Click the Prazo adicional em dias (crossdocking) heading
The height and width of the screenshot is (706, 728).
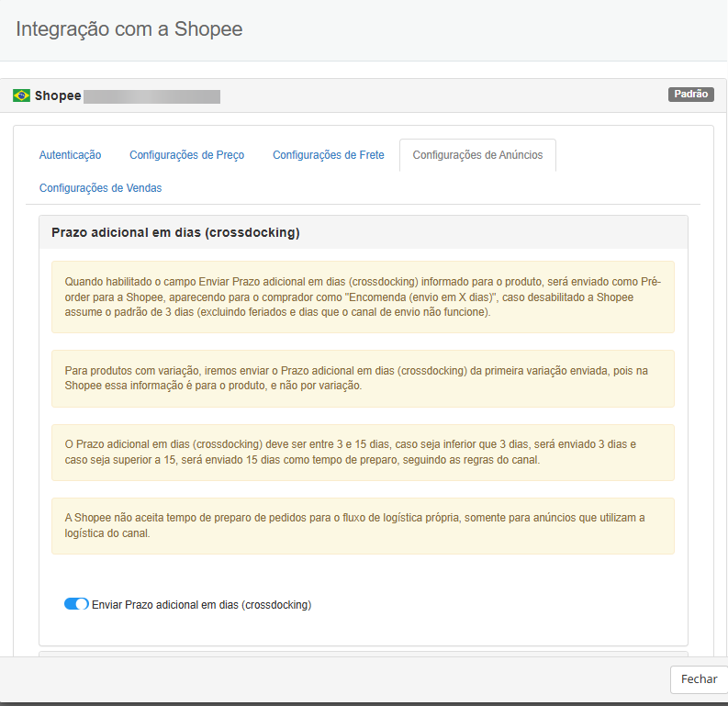click(175, 232)
